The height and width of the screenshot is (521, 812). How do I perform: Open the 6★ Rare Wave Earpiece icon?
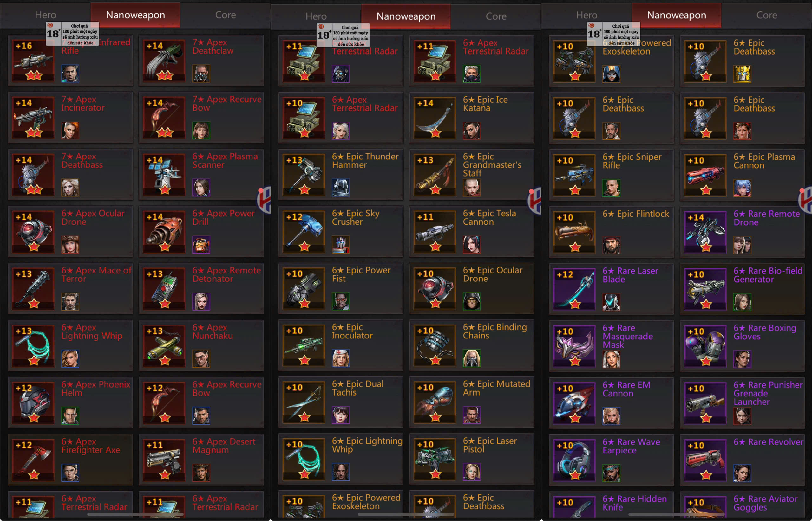[574, 460]
